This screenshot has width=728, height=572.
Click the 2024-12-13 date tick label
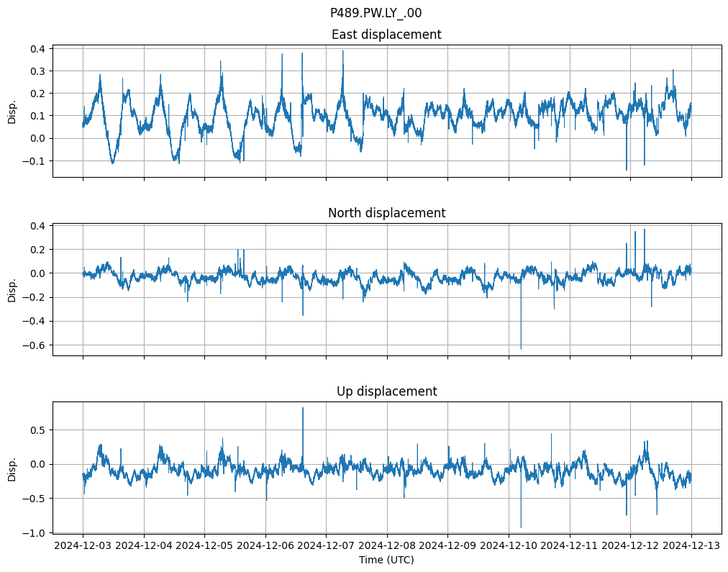(x=691, y=545)
